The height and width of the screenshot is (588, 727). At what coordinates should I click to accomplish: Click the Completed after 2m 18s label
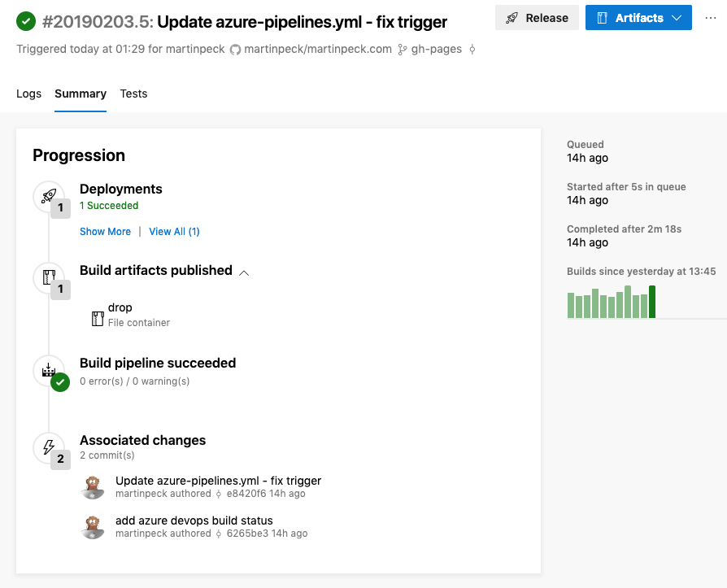click(624, 229)
